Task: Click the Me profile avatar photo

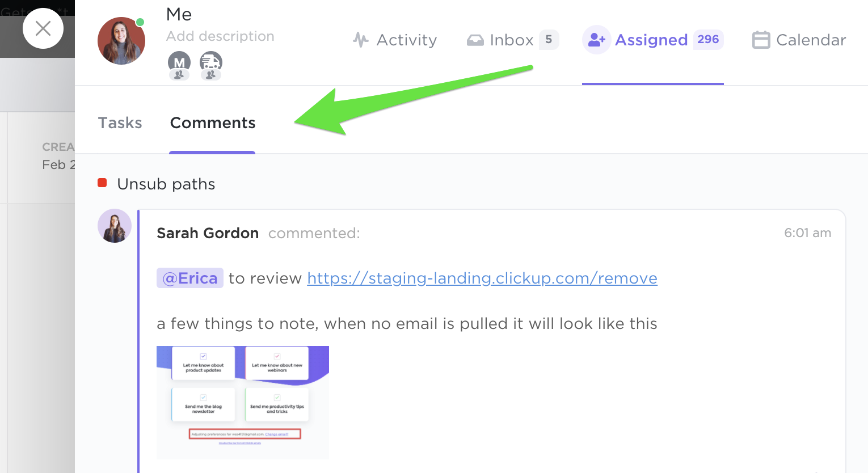Action: [121, 41]
